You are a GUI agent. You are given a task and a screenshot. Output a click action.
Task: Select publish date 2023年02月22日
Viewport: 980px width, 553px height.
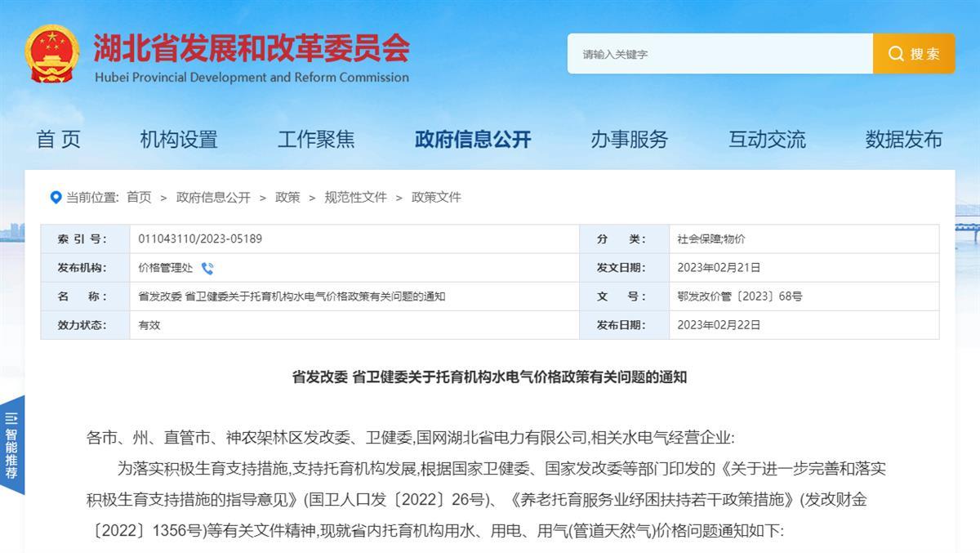click(x=719, y=325)
